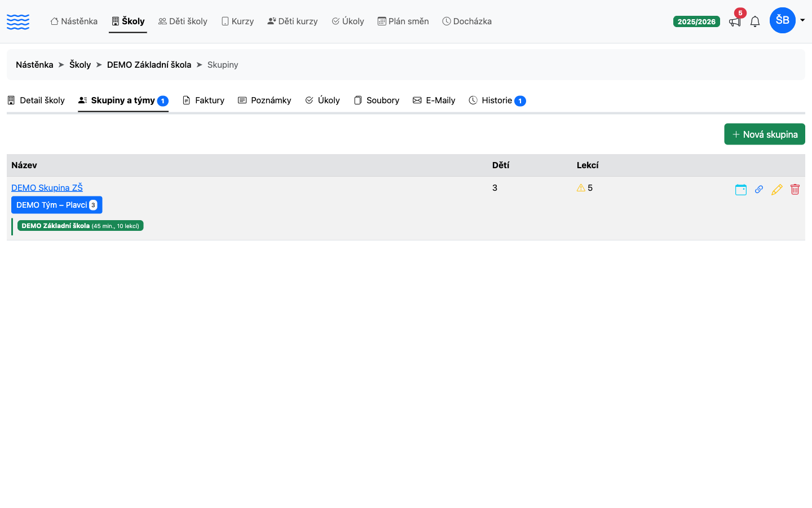Click the link icon in the group row
Viewport: 812px width, 508px height.
coord(759,190)
